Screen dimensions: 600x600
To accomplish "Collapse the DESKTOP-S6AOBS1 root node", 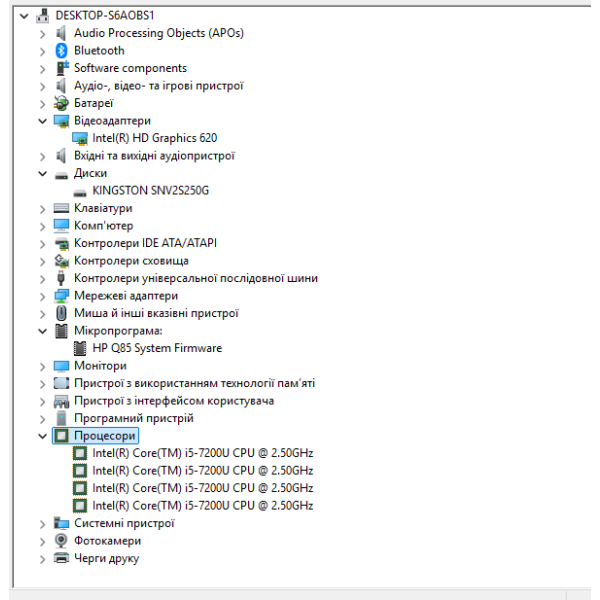I will (x=24, y=16).
